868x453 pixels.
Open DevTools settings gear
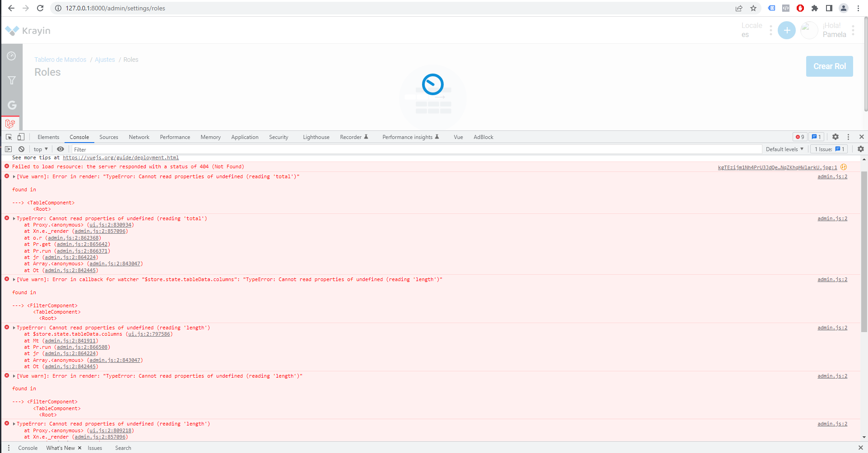pyautogui.click(x=835, y=136)
